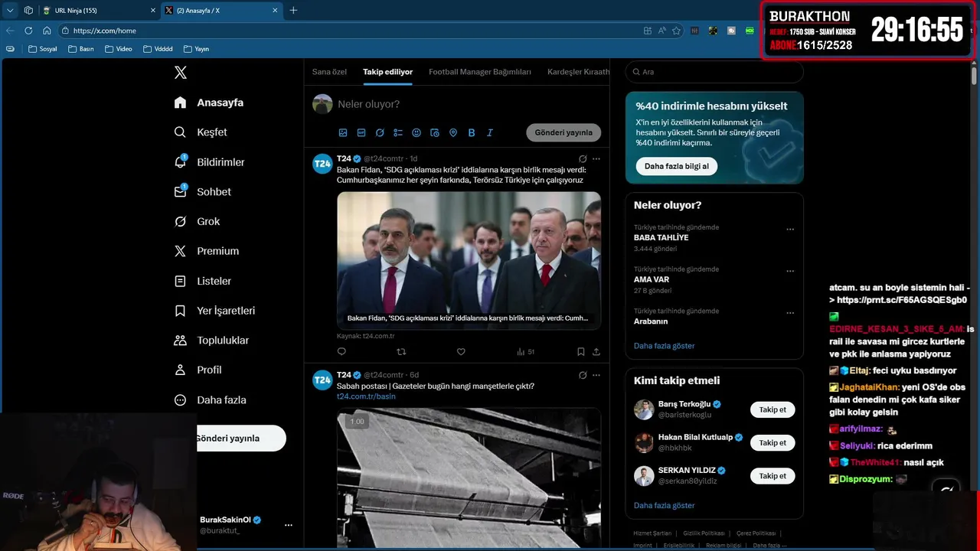
Task: Open Yer İşaretleri bookmarks
Action: [214, 311]
